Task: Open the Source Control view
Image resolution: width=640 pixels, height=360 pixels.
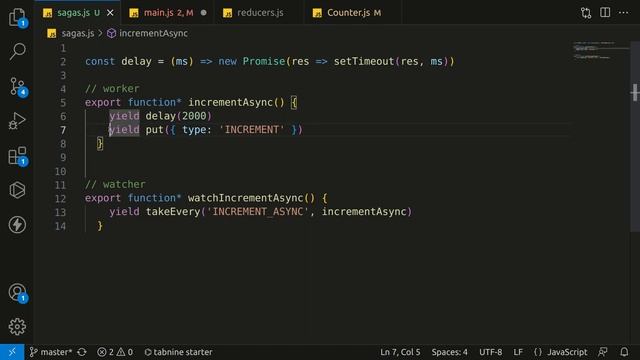Action: coord(17,87)
